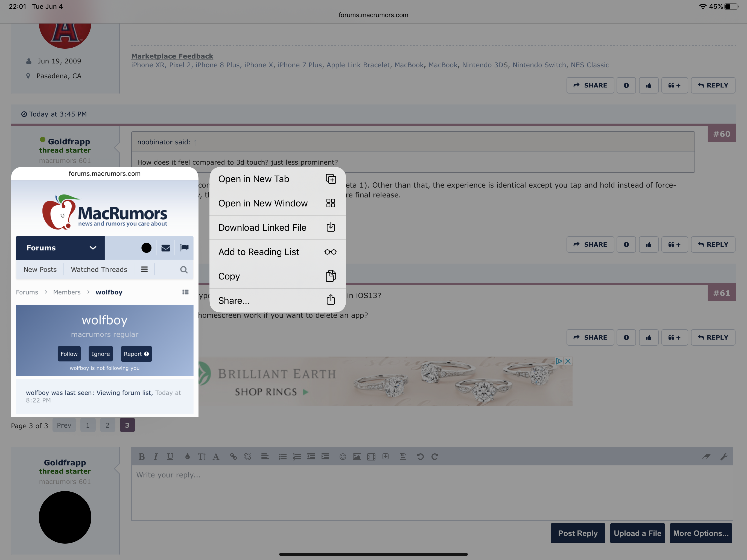
Task: Open Marketplace Feedback link
Action: [172, 56]
